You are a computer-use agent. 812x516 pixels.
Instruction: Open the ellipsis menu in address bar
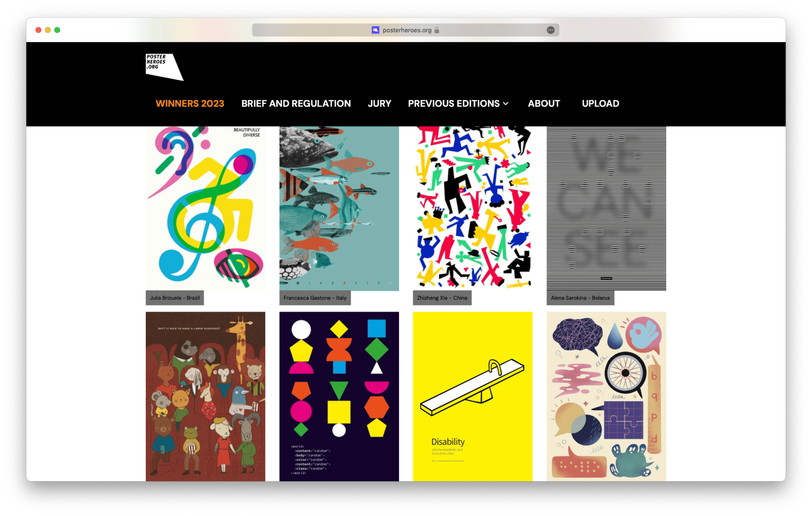point(551,30)
